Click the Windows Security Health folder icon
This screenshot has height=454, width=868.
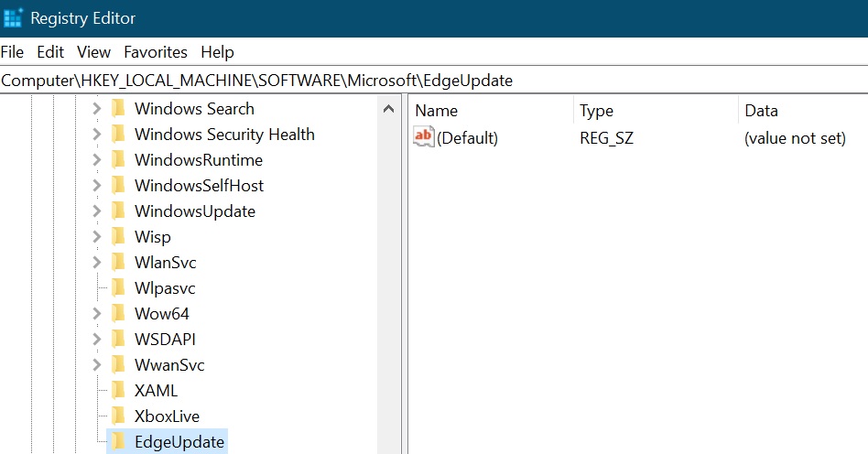coord(118,134)
